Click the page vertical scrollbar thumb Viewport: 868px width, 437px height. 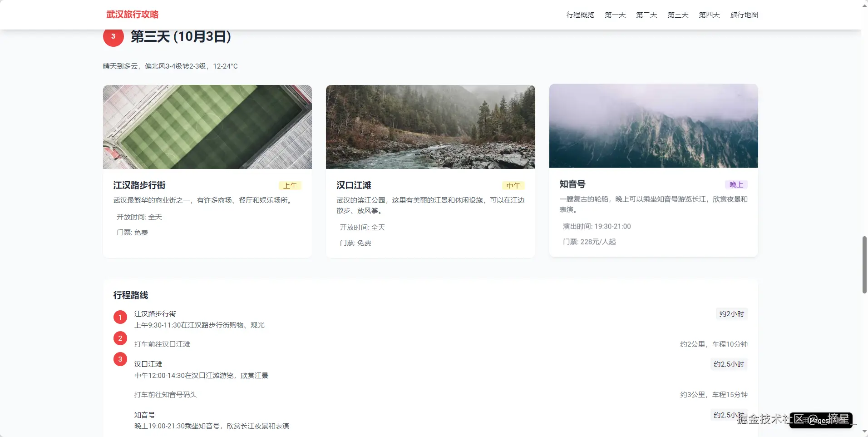[864, 265]
